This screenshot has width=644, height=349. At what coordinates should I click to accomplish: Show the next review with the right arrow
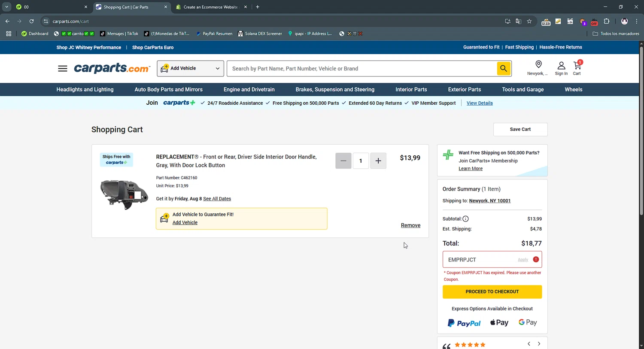point(539,343)
